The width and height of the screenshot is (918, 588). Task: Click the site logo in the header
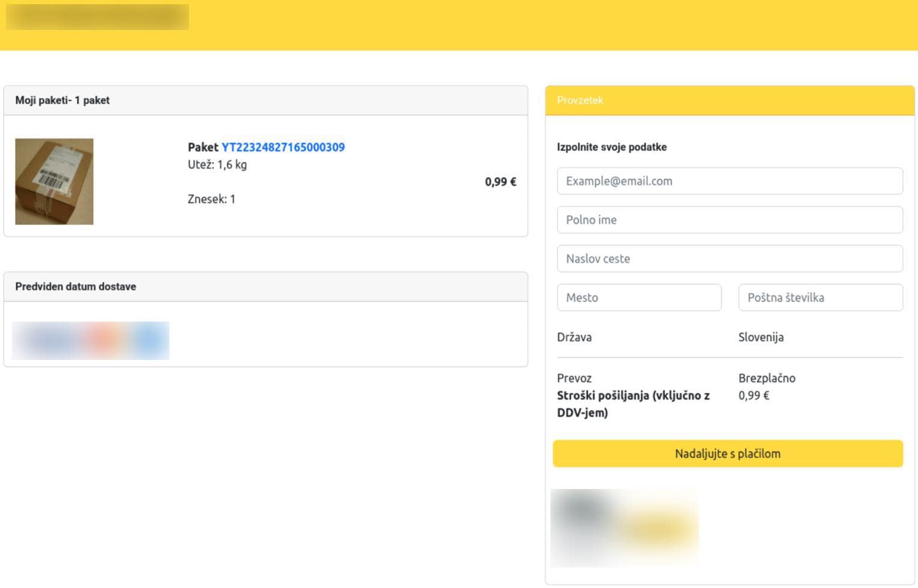point(98,17)
